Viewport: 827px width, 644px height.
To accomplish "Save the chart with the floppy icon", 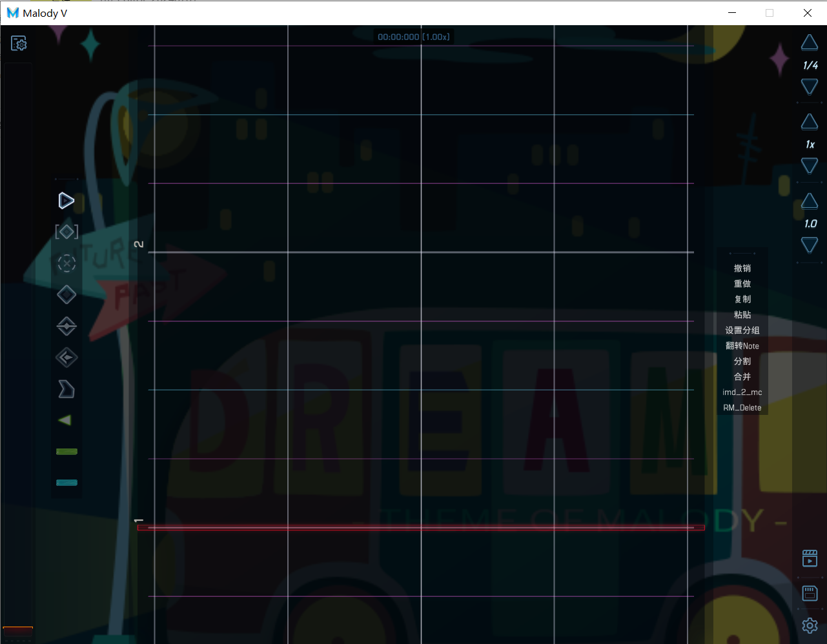I will pyautogui.click(x=810, y=593).
